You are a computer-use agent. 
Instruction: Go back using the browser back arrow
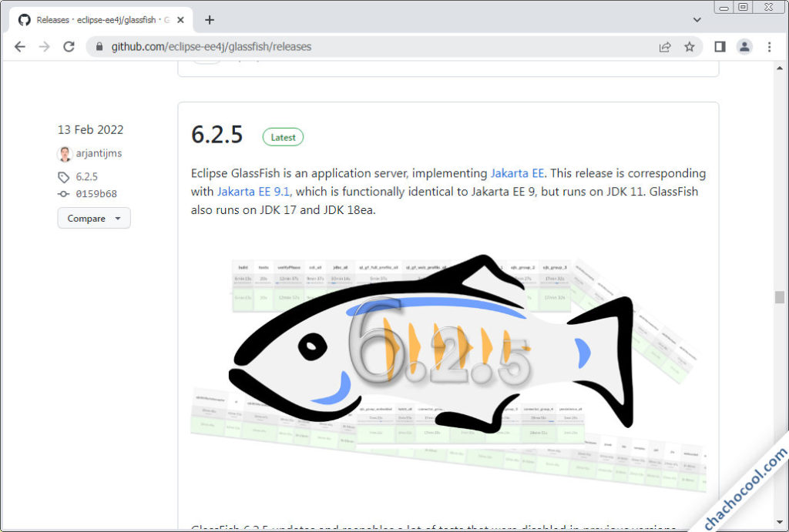click(x=19, y=47)
